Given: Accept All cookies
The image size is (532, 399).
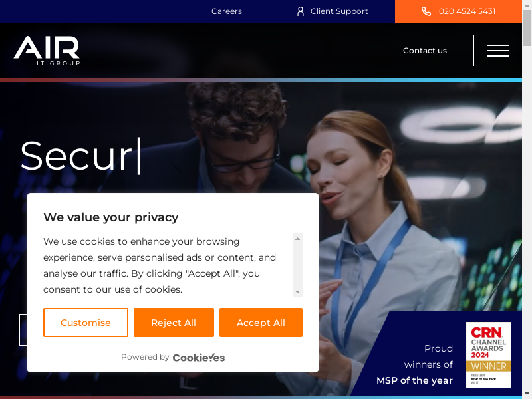Looking at the screenshot, I should tap(261, 323).
